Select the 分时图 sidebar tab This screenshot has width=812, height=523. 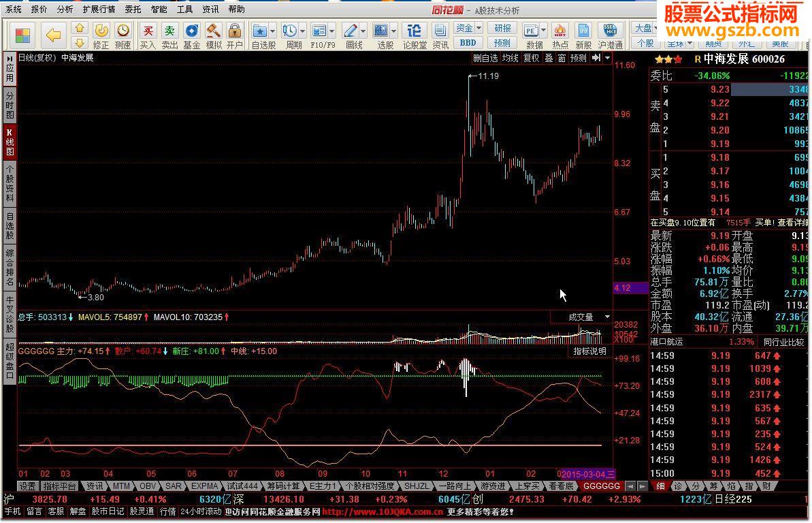tap(10, 105)
